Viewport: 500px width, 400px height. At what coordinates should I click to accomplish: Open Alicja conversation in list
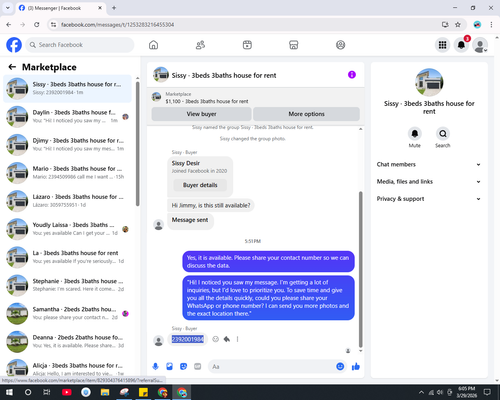tap(67, 368)
